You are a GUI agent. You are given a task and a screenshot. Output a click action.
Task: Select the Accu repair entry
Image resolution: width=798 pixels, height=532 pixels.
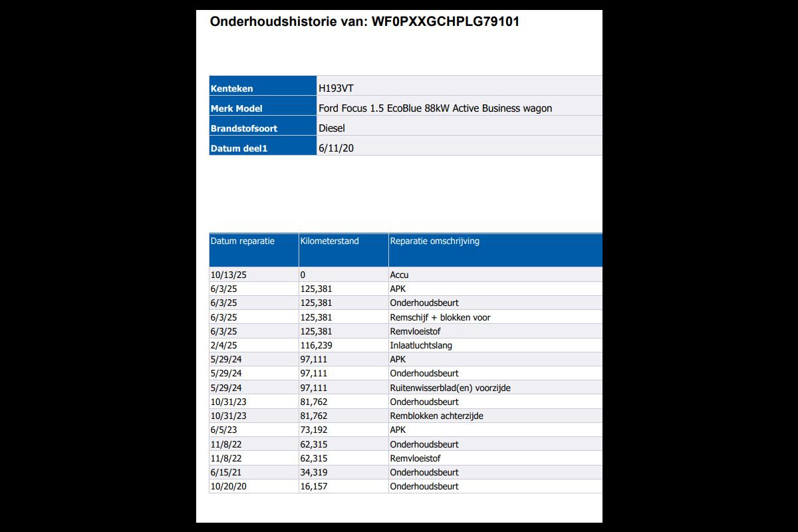pos(400,275)
